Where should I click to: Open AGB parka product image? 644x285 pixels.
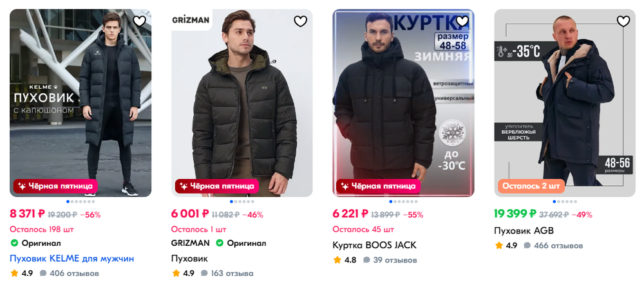[x=565, y=103]
